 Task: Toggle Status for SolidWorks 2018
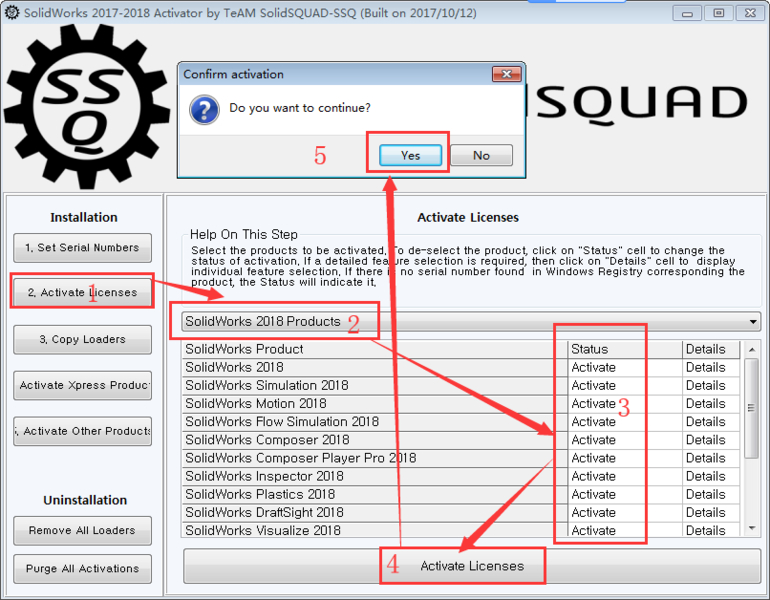click(x=624, y=367)
